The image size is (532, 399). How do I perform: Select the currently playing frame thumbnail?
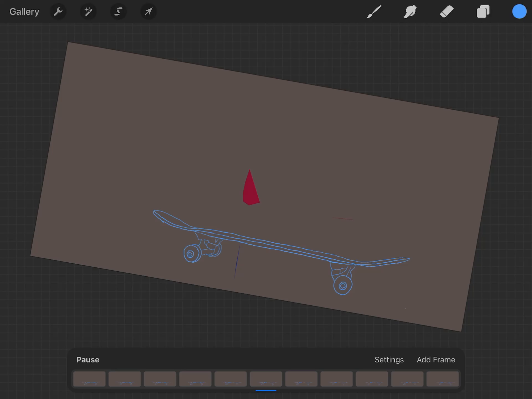266,379
